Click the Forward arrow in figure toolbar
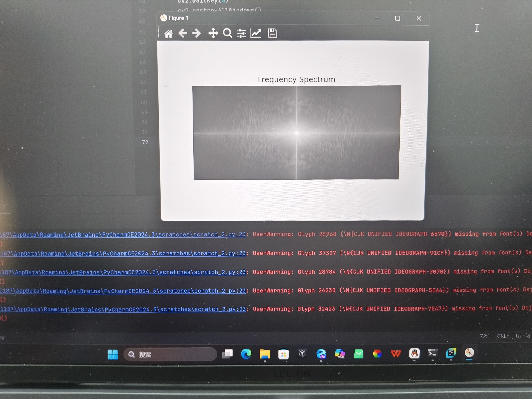This screenshot has width=532, height=399. (x=197, y=33)
